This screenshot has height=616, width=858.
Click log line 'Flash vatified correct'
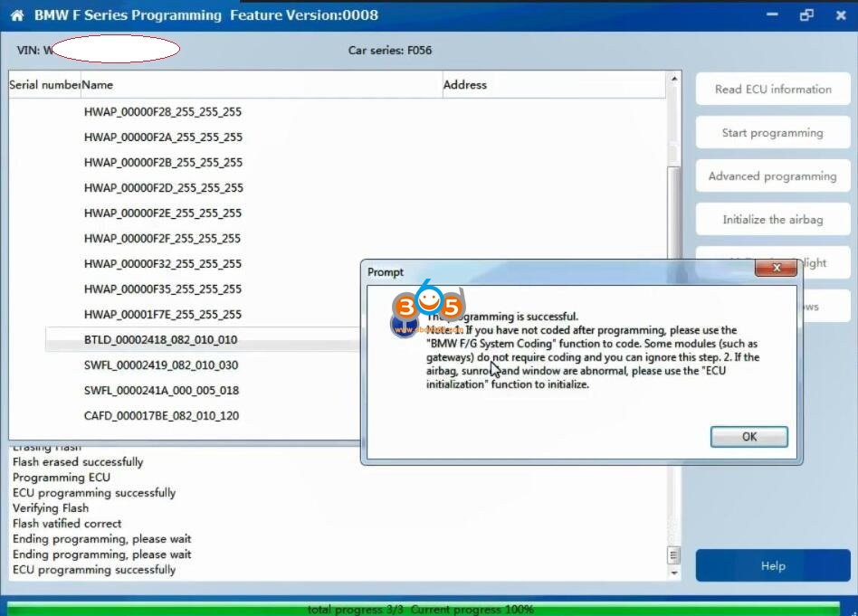[x=67, y=524]
